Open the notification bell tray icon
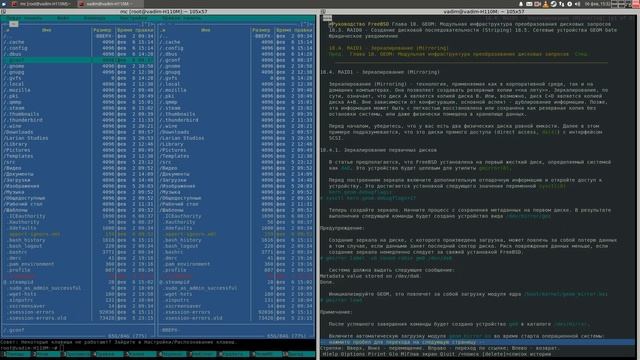Screen dimensions: 640x360 (x=521, y=4)
